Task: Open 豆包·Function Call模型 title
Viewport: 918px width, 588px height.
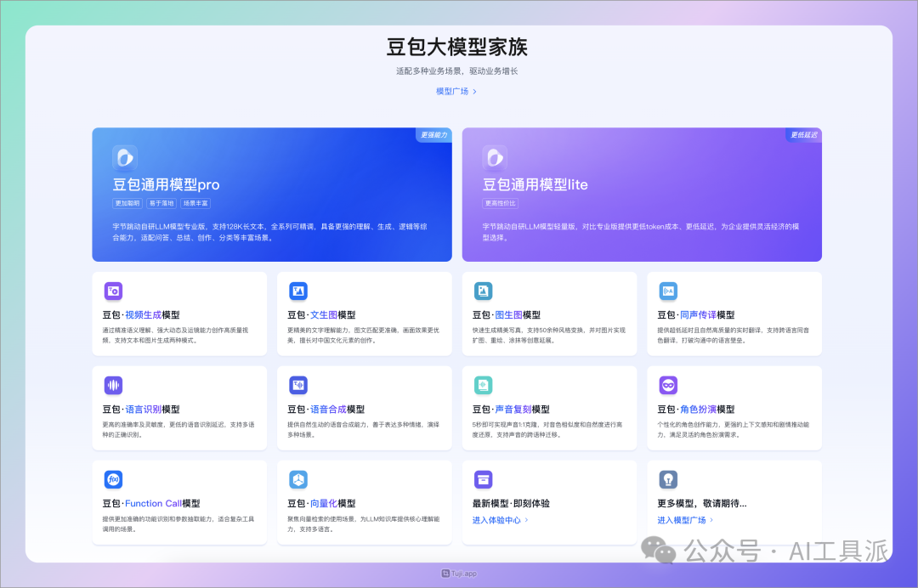Action: pyautogui.click(x=151, y=503)
